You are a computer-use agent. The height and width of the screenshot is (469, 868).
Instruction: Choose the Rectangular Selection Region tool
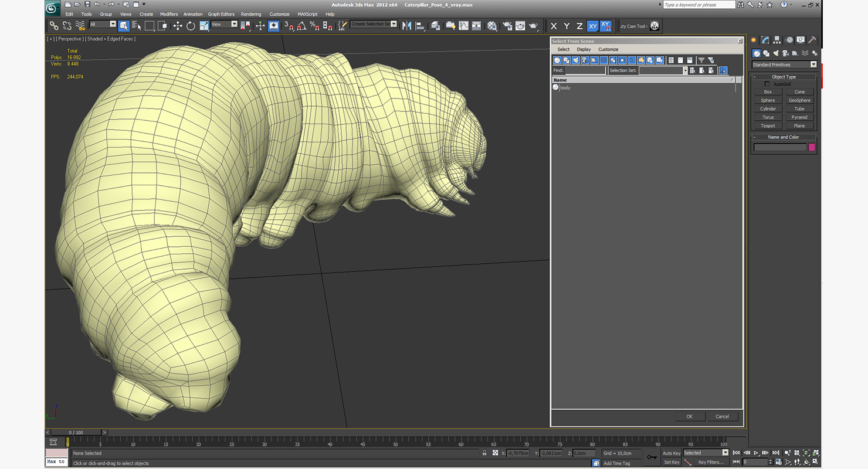150,26
